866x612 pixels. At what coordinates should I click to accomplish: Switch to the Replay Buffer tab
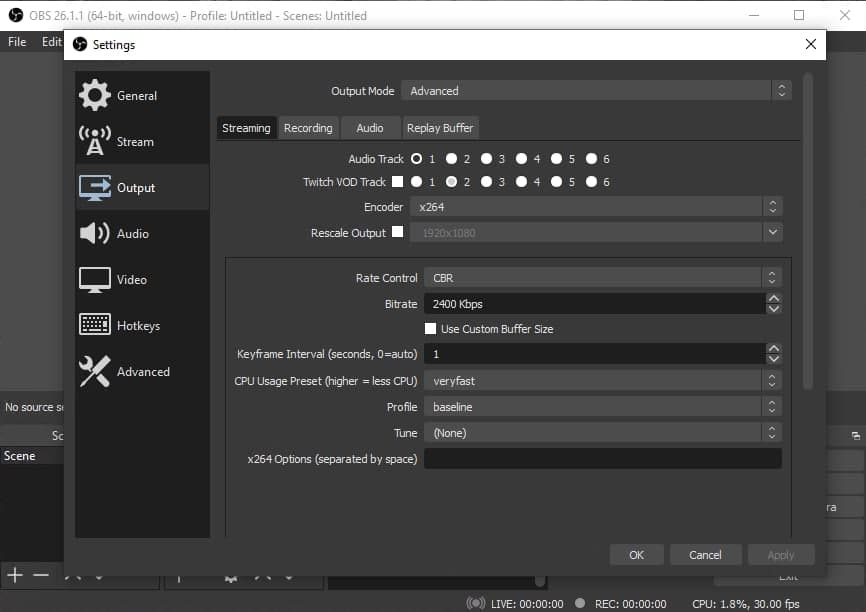click(x=440, y=128)
